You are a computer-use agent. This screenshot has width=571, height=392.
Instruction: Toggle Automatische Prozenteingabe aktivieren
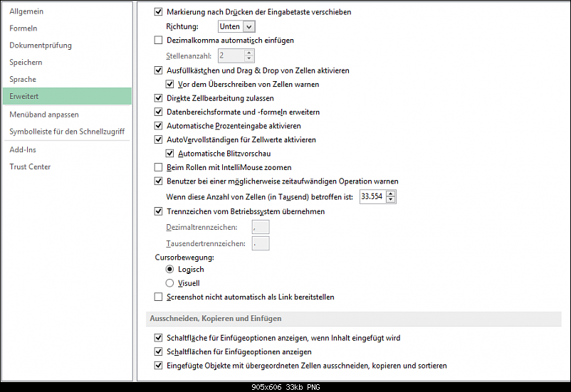158,126
